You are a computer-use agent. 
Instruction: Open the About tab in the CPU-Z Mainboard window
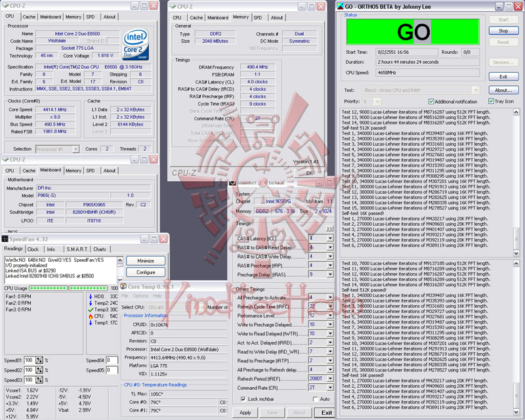point(110,171)
